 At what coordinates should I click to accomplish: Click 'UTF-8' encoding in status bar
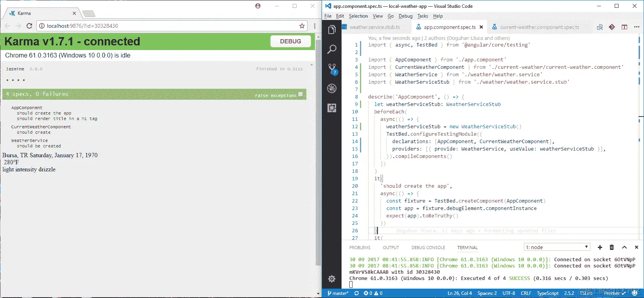[509, 293]
